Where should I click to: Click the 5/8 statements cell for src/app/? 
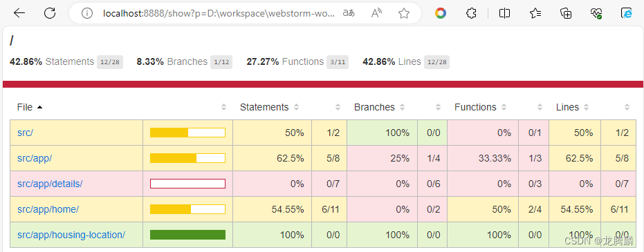329,158
